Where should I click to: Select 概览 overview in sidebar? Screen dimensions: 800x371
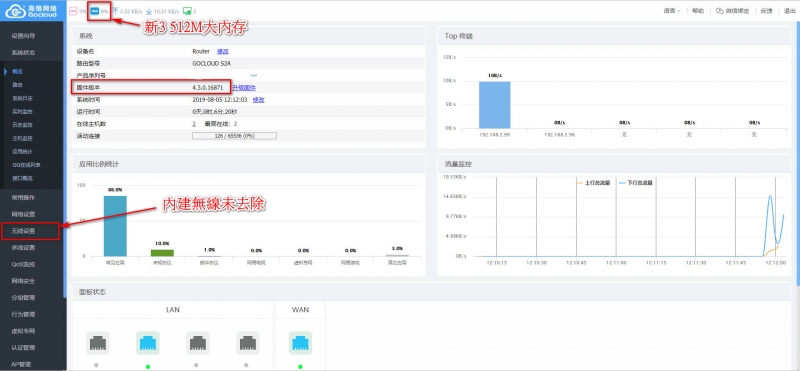(x=17, y=71)
